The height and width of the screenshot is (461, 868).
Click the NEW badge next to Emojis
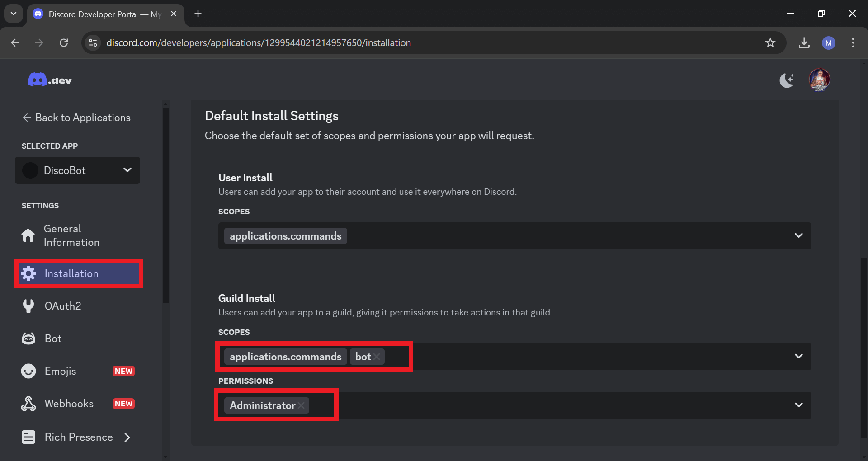[123, 371]
